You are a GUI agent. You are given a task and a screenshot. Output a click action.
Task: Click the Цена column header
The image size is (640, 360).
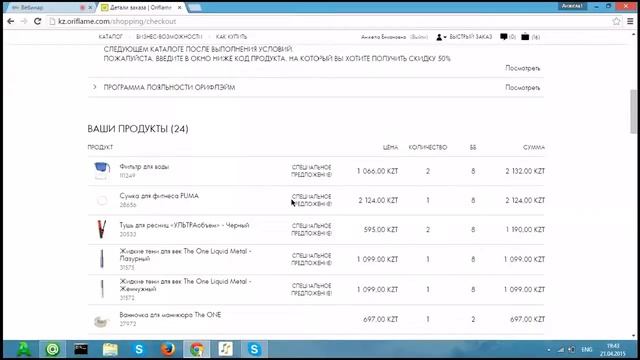(390, 147)
